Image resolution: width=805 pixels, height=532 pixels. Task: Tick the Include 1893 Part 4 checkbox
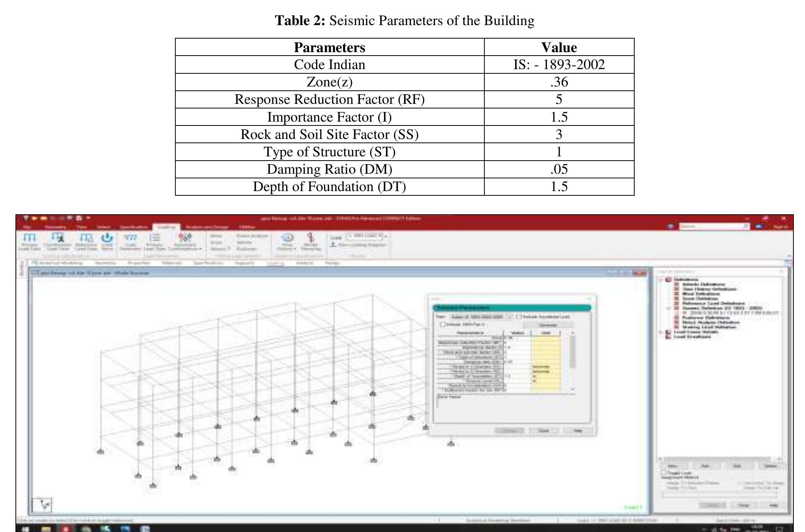tap(443, 325)
